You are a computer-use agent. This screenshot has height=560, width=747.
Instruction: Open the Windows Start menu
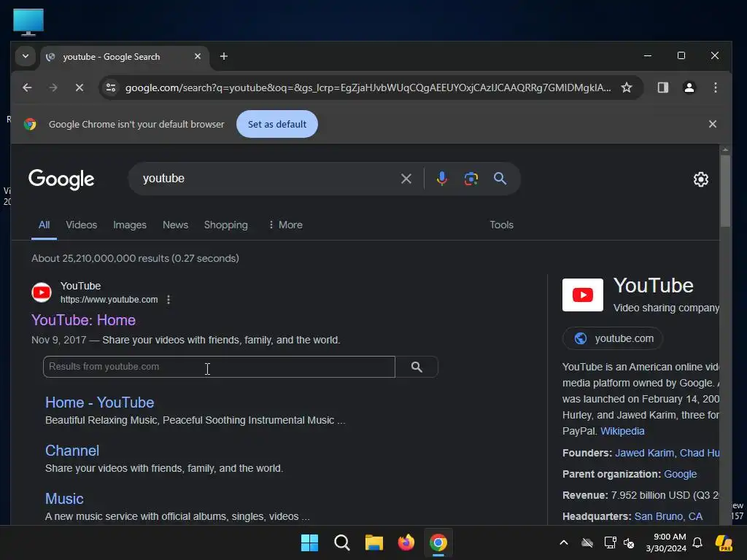309,542
